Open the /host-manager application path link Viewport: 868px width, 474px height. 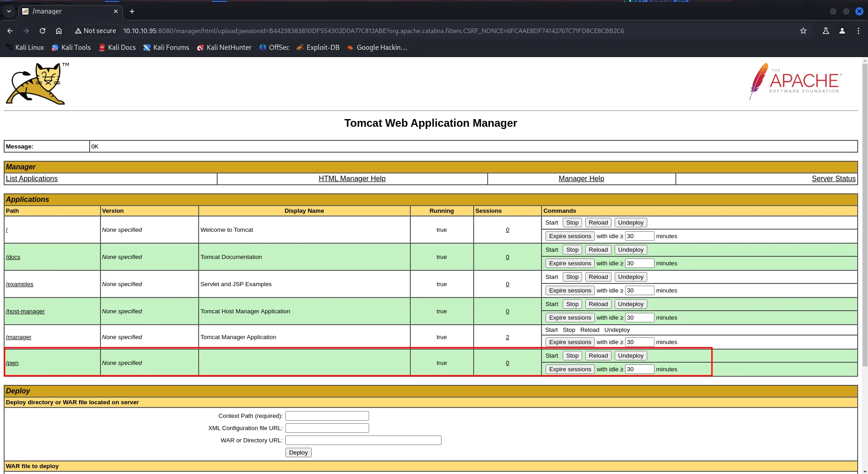tap(25, 311)
